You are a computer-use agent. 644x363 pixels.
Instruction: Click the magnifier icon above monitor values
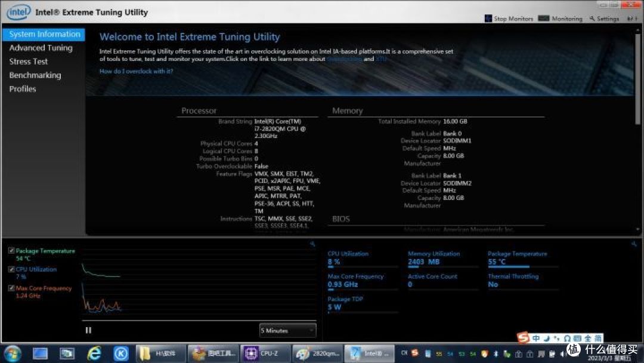coord(634,244)
